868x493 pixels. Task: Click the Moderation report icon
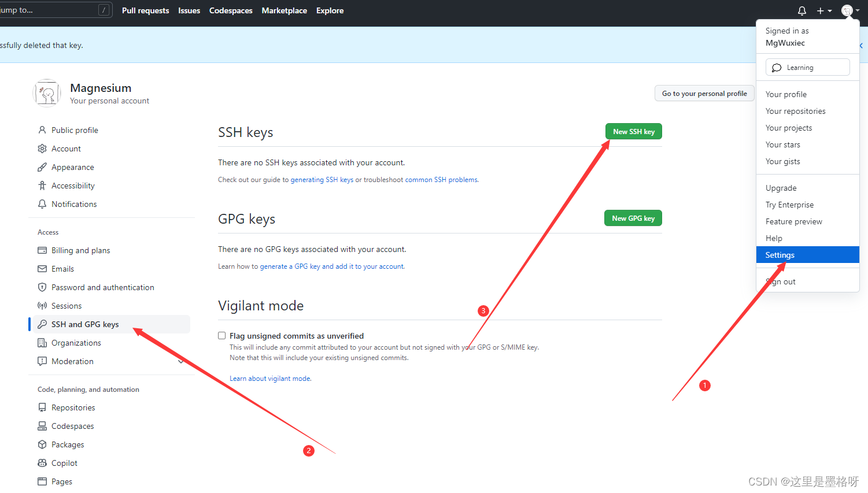42,361
